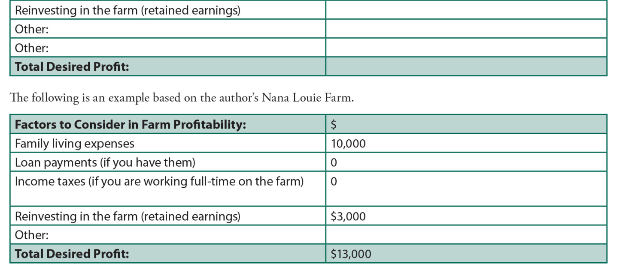Select the "Family living expenses" row label
The width and height of the screenshot is (644, 270).
[x=75, y=143]
